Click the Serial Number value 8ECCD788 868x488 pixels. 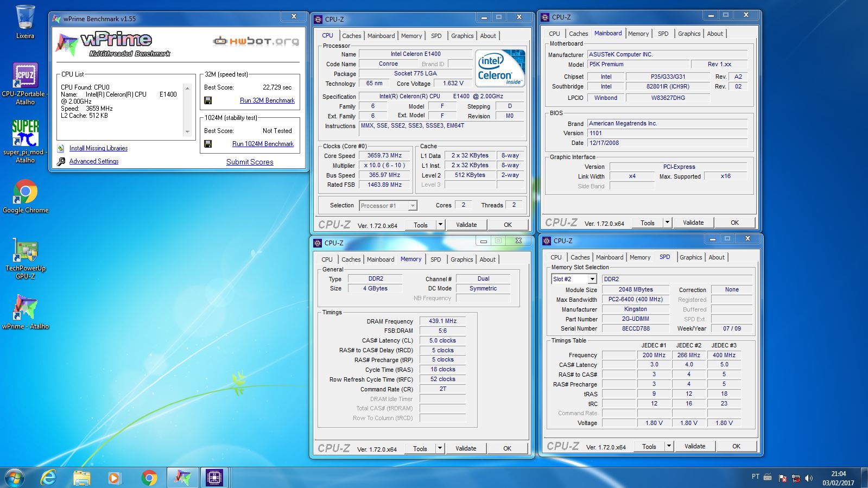[x=636, y=328]
